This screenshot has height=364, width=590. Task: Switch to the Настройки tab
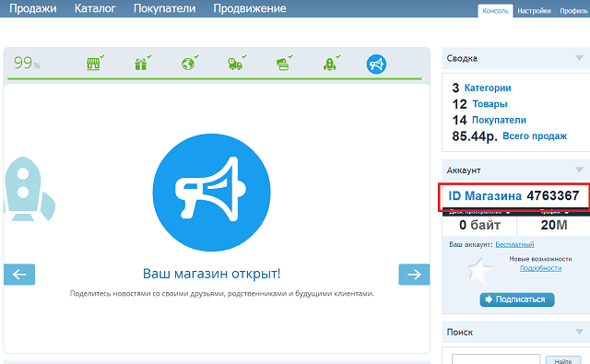[x=534, y=11]
